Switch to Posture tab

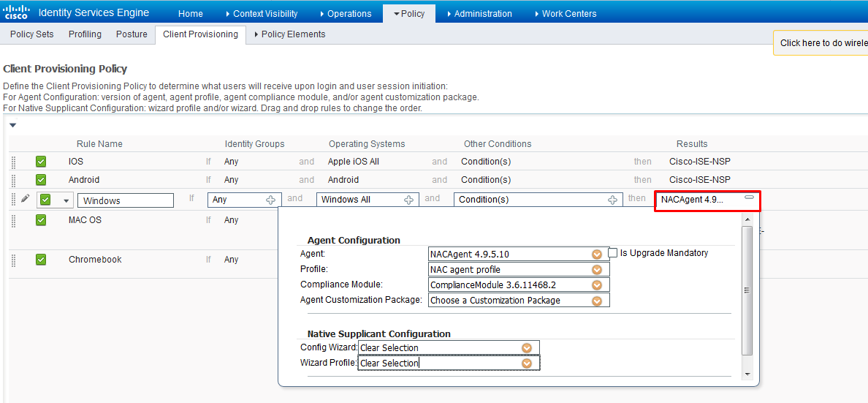pos(132,34)
